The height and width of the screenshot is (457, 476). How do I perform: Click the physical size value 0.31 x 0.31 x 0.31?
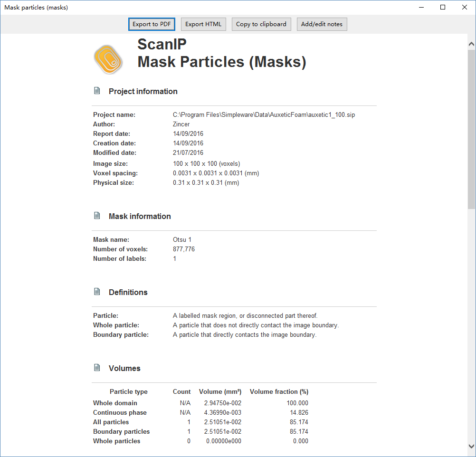coord(206,182)
